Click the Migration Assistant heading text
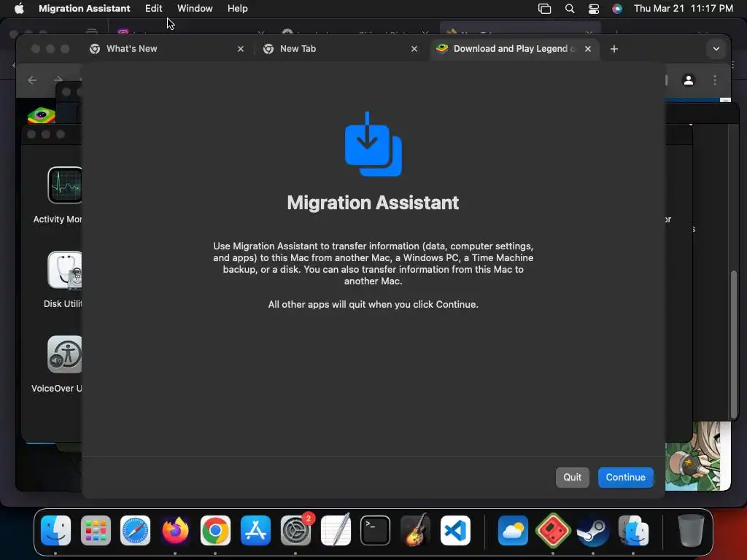Image resolution: width=747 pixels, height=560 pixels. 373,203
